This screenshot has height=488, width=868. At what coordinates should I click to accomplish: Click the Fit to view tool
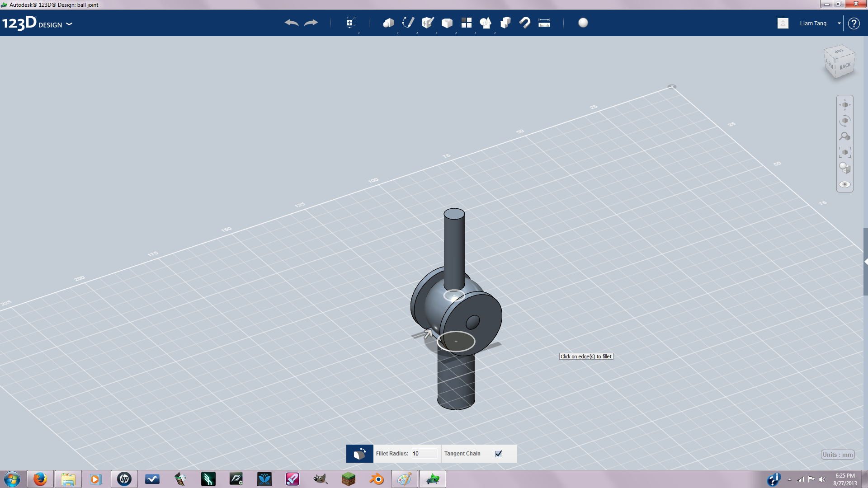coord(844,152)
